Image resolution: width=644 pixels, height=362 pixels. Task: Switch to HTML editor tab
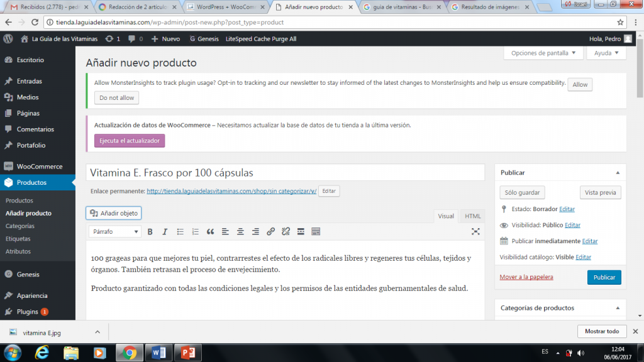473,216
